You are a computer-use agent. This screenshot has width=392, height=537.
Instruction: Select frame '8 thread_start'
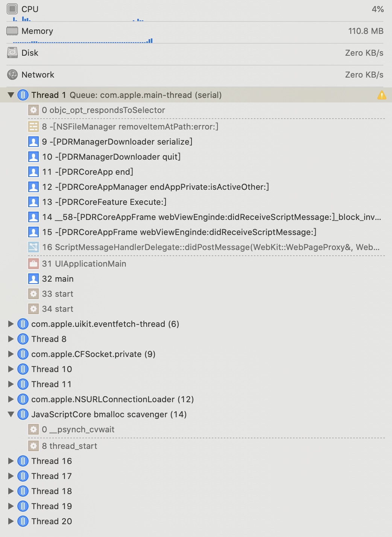pos(70,446)
